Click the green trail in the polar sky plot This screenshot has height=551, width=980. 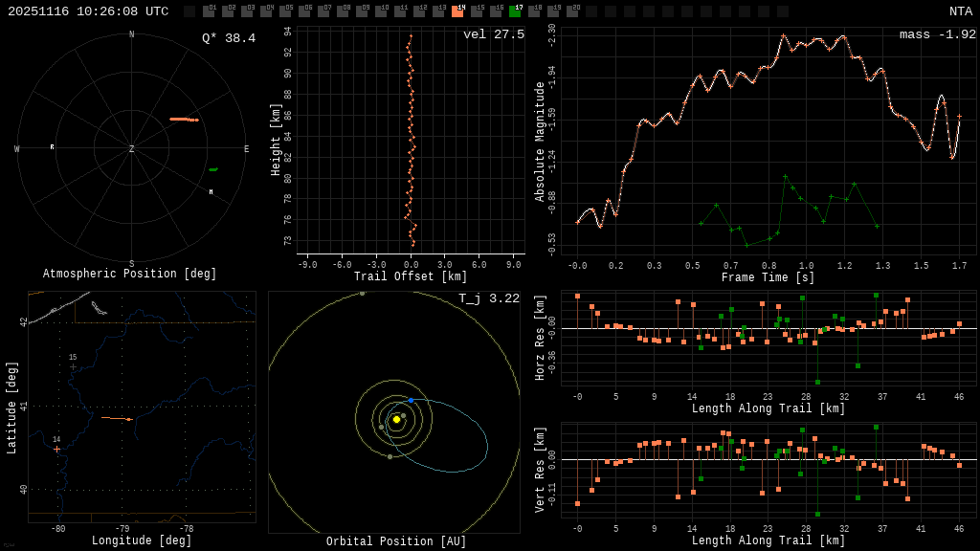click(212, 169)
